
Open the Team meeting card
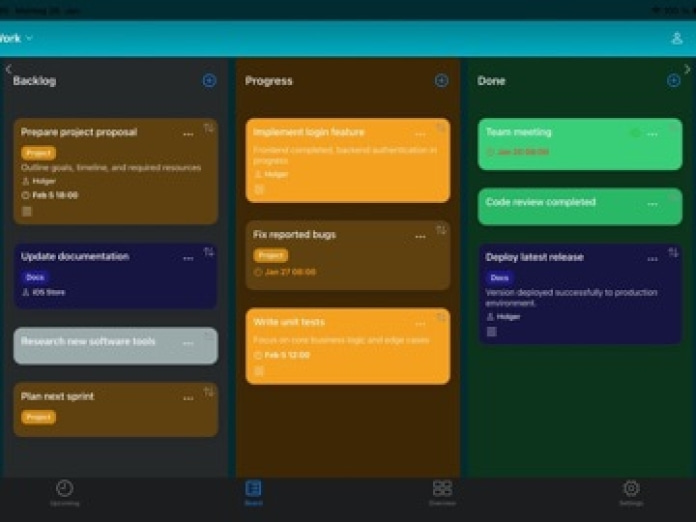(x=580, y=144)
